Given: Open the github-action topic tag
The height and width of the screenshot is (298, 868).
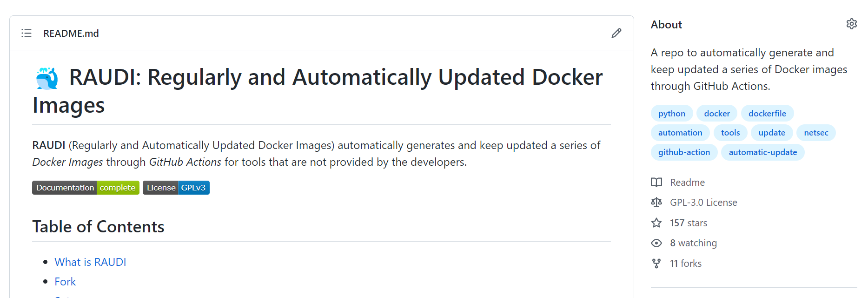Looking at the screenshot, I should click(x=684, y=152).
